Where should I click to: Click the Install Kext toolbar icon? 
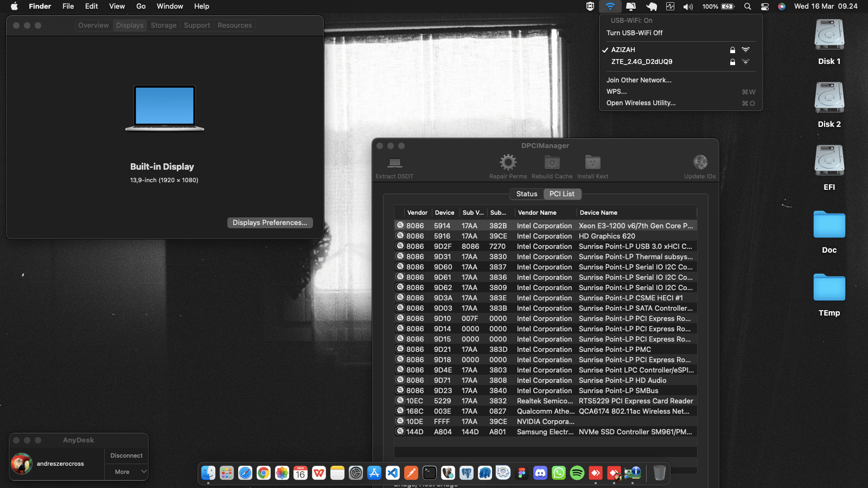(592, 162)
